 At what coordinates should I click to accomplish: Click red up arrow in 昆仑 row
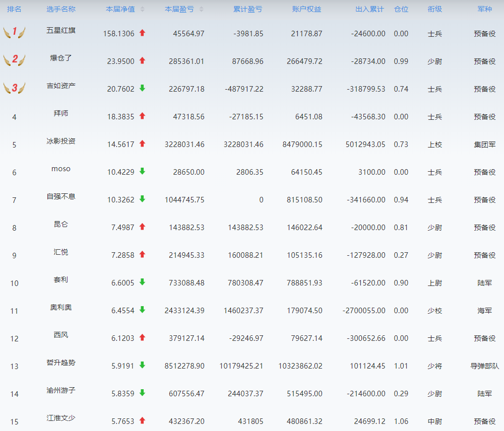point(143,227)
